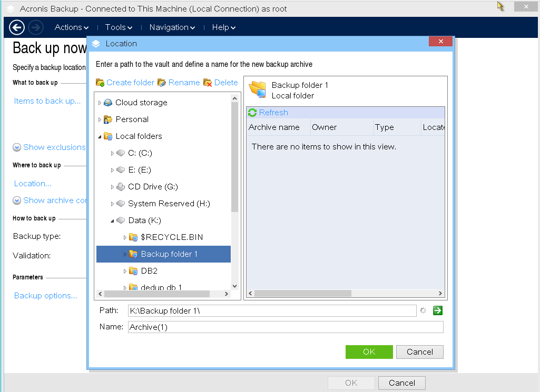Click Cancel in the Location dialog
Image resolution: width=540 pixels, height=392 pixels.
pos(420,352)
